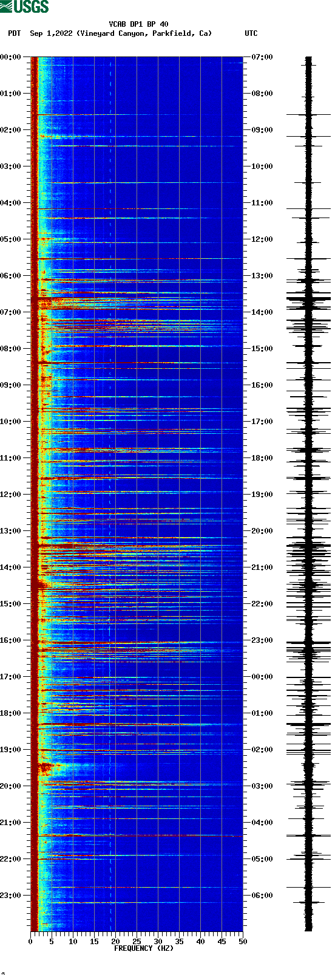Click the 17:00 UTC time label
Image resolution: width=335 pixels, height=980 pixels.
click(x=262, y=422)
